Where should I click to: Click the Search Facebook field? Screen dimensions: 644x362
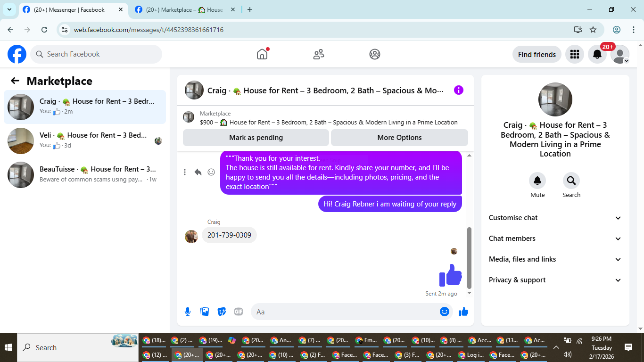pos(96,54)
